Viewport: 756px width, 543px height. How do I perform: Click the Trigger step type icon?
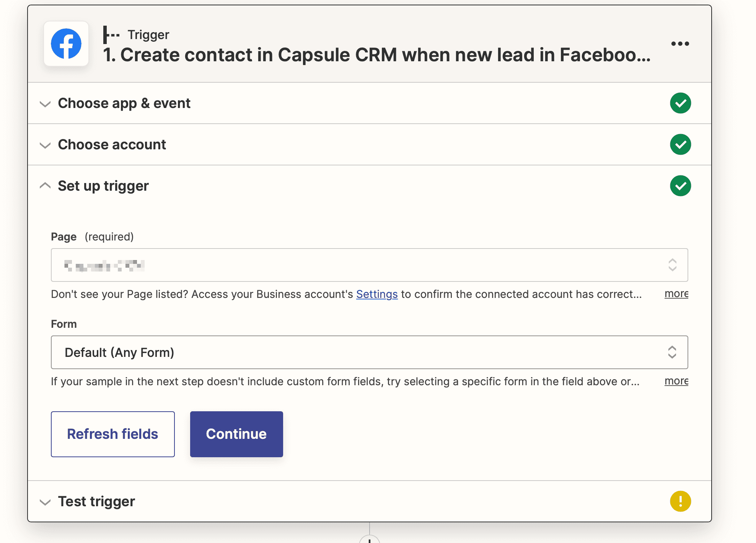[x=111, y=35]
